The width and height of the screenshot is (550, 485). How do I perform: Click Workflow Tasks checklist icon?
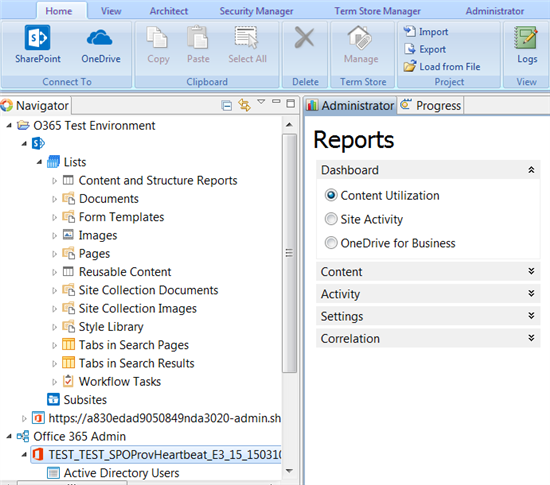click(68, 381)
